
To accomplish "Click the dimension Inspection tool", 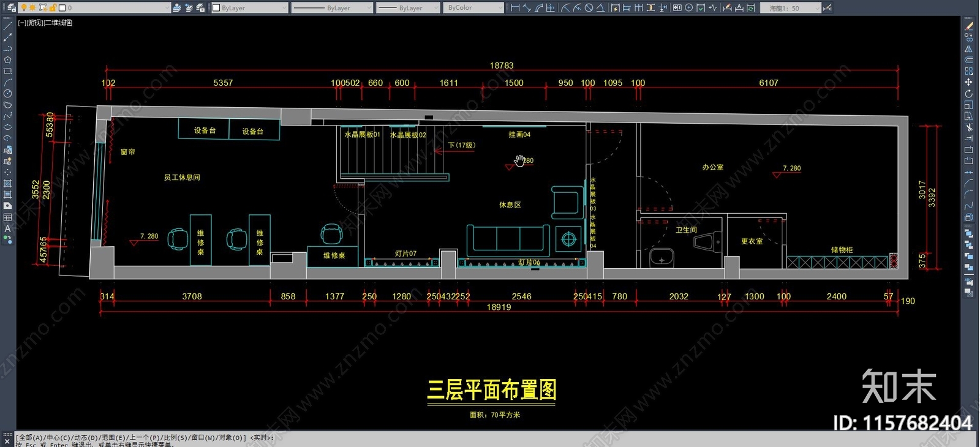I will 701,8.
